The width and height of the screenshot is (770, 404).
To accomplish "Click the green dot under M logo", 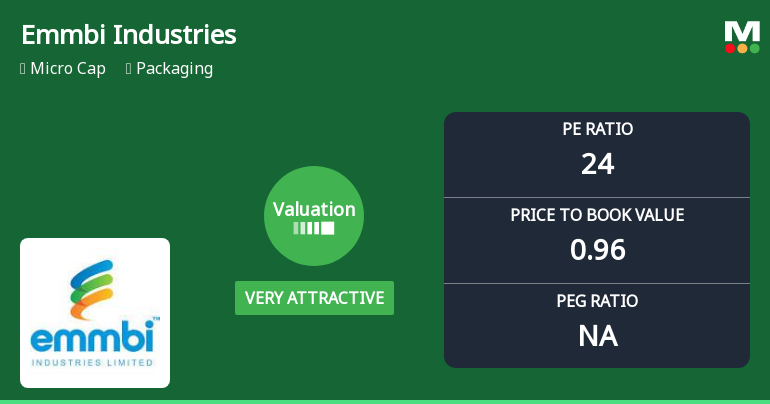I will click(x=754, y=48).
